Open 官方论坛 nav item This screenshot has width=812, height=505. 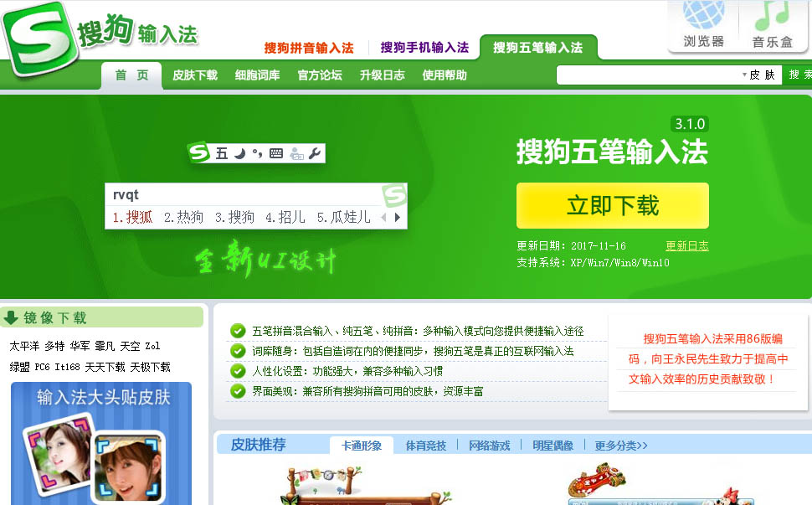(320, 75)
